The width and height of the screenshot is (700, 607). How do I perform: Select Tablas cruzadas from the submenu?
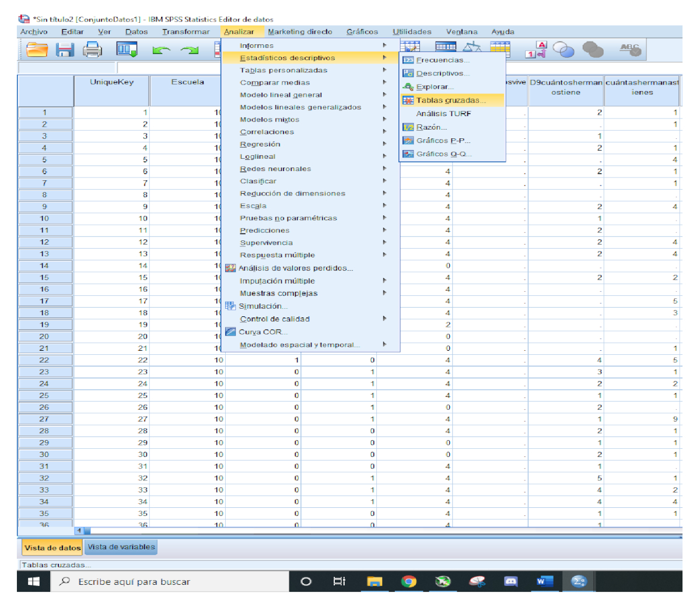click(450, 100)
